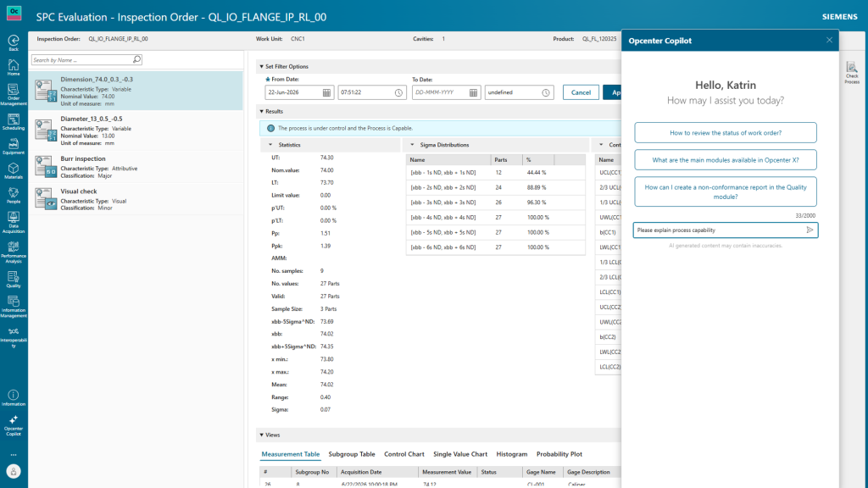Switch to the Measurement Table tab
Screen dimensions: 868x488
pyautogui.click(x=290, y=454)
